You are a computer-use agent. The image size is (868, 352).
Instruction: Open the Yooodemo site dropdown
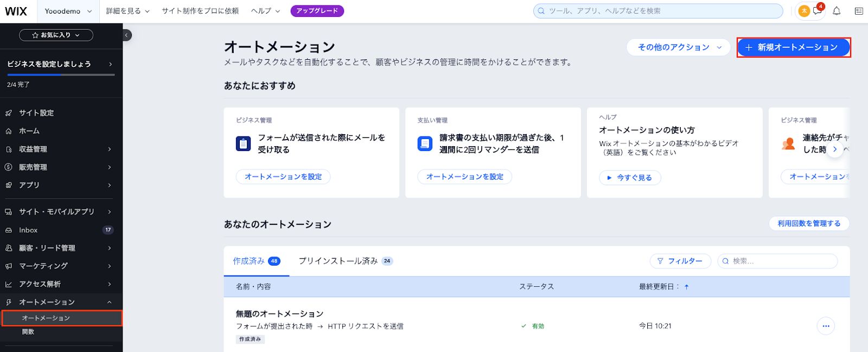click(x=68, y=11)
